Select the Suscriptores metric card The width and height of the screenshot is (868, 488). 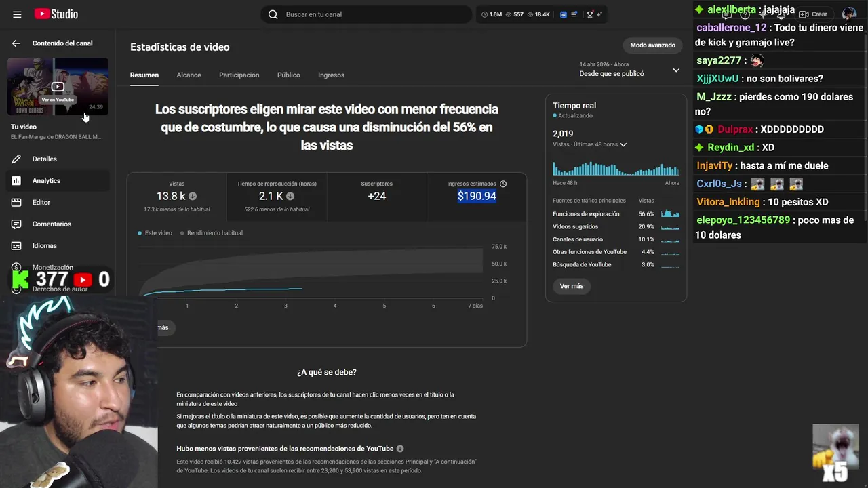[x=376, y=197]
